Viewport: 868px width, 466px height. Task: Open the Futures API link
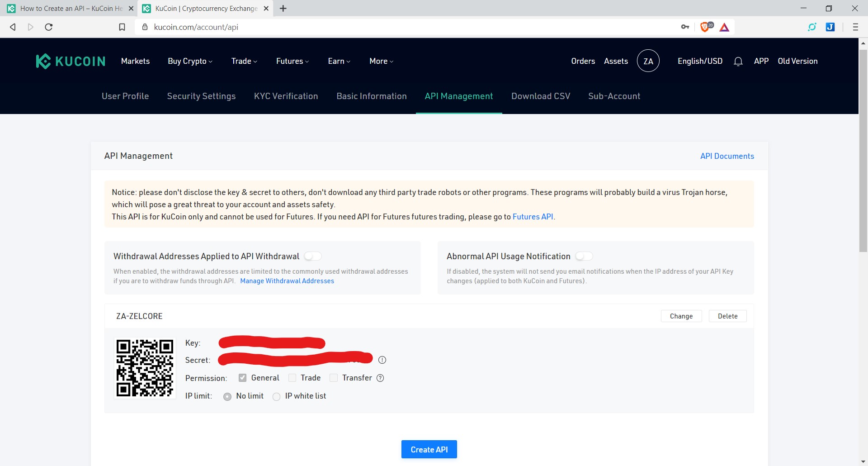pos(533,217)
